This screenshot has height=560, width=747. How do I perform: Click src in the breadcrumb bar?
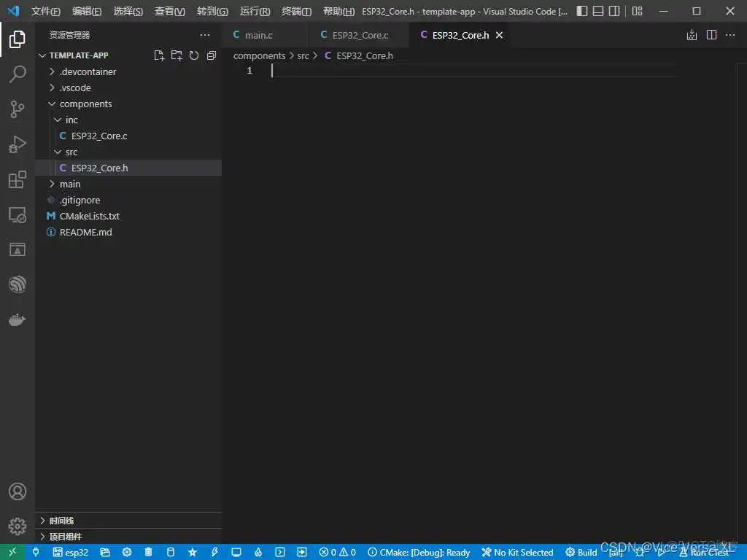303,55
